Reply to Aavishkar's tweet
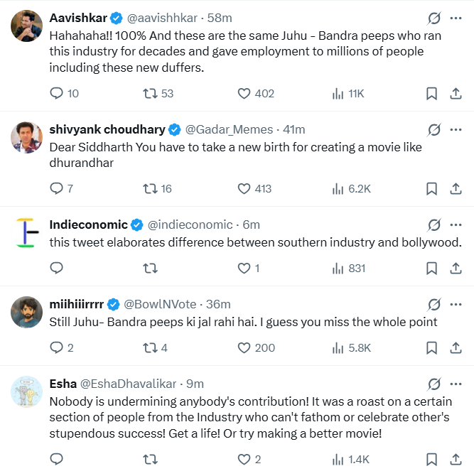The width and height of the screenshot is (474, 476). point(57,94)
